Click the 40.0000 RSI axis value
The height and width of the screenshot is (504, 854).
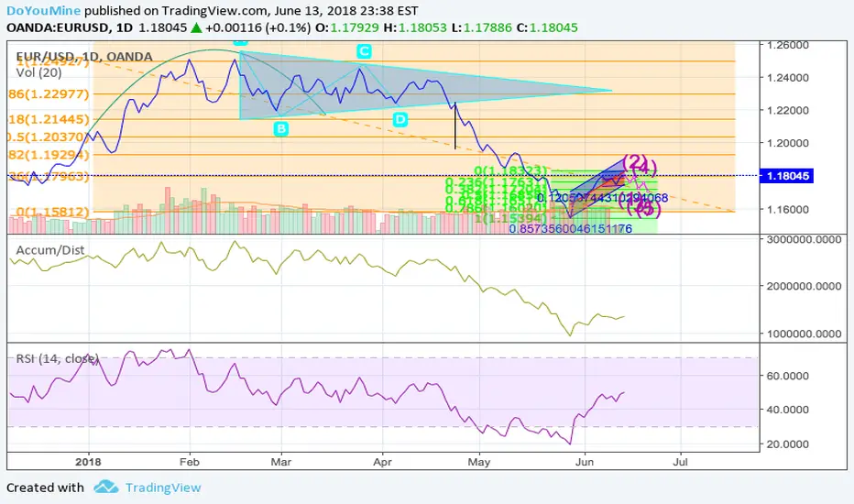(787, 410)
